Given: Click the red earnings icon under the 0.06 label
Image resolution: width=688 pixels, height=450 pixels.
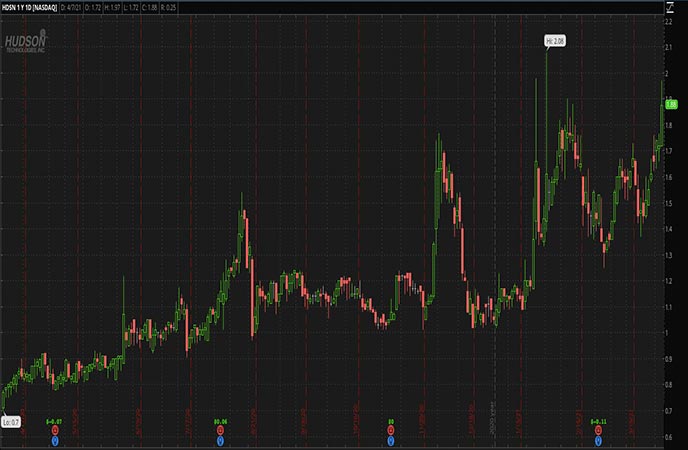Looking at the screenshot, I should 220,430.
